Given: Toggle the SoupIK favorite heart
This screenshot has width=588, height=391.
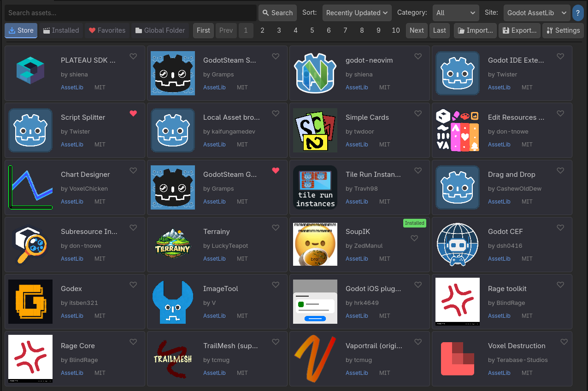Looking at the screenshot, I should coord(414,238).
